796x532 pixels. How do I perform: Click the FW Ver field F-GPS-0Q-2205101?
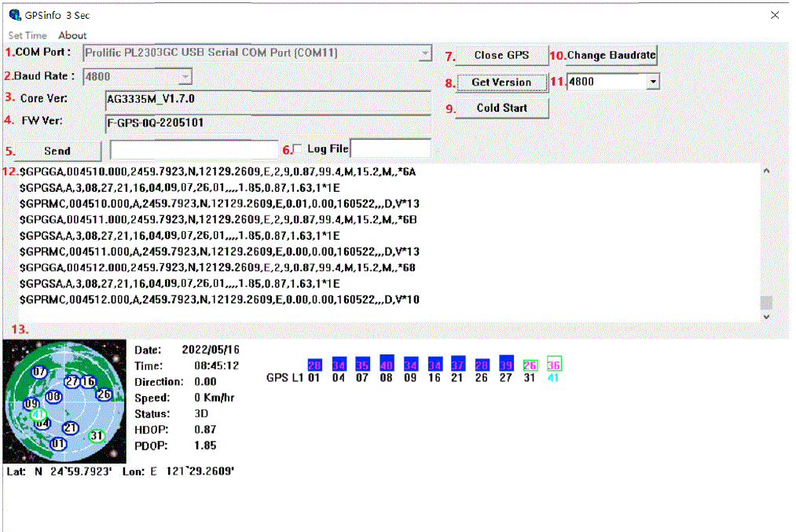pyautogui.click(x=268, y=123)
